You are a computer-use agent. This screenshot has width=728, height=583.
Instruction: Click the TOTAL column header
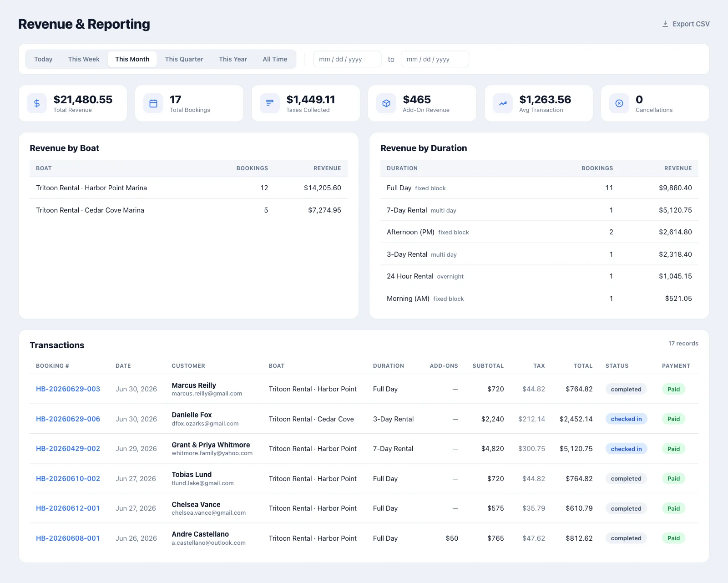tap(583, 366)
